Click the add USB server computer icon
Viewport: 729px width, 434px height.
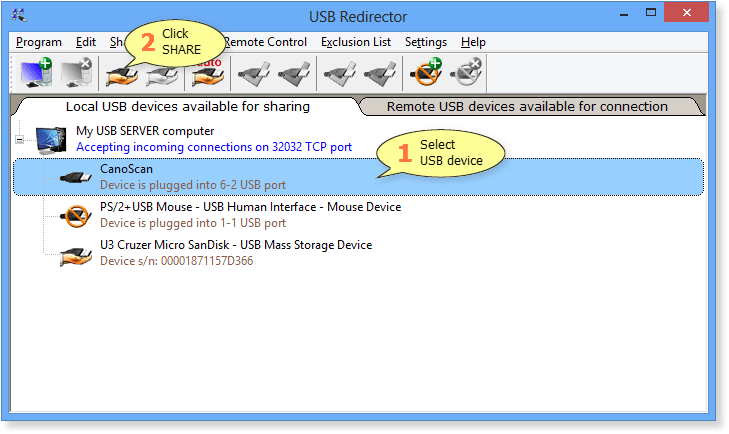[x=36, y=72]
